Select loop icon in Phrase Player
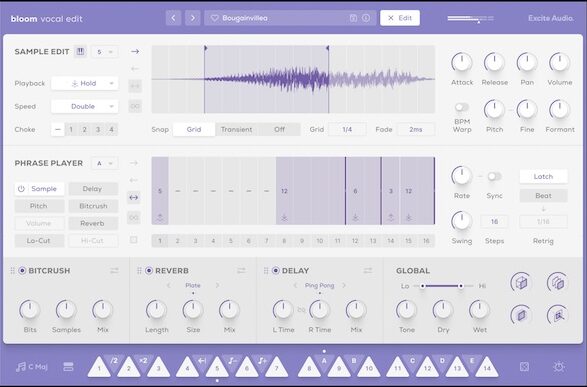 coord(134,217)
